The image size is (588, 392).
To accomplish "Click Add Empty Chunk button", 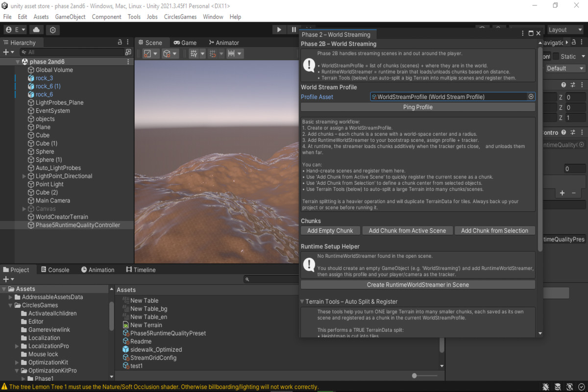I will click(330, 230).
